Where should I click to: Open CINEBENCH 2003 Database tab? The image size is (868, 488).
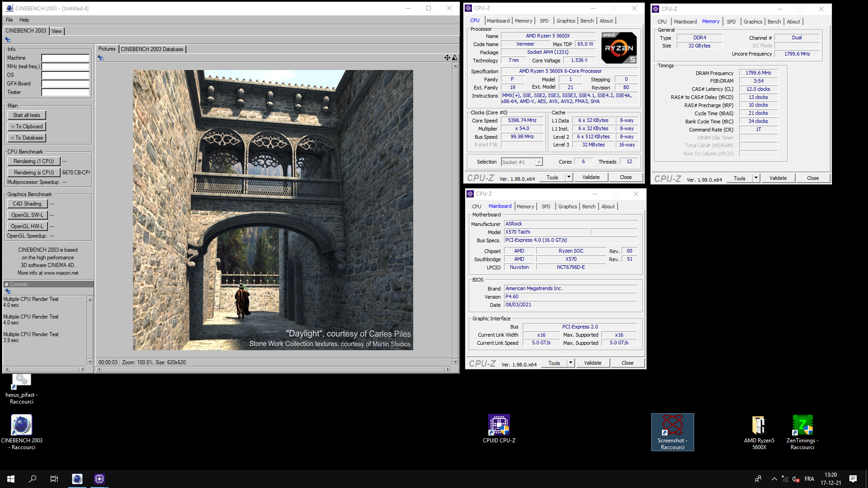pyautogui.click(x=152, y=49)
